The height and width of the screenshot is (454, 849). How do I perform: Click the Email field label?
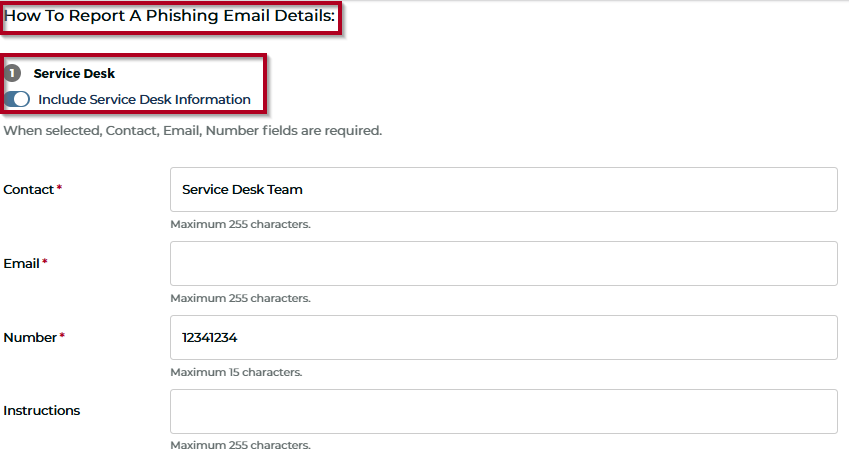[x=21, y=263]
